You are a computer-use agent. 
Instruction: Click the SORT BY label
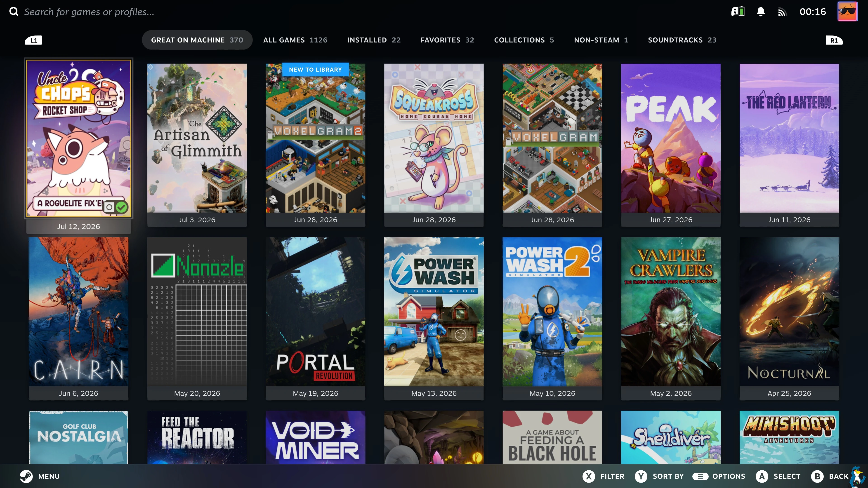click(x=668, y=476)
